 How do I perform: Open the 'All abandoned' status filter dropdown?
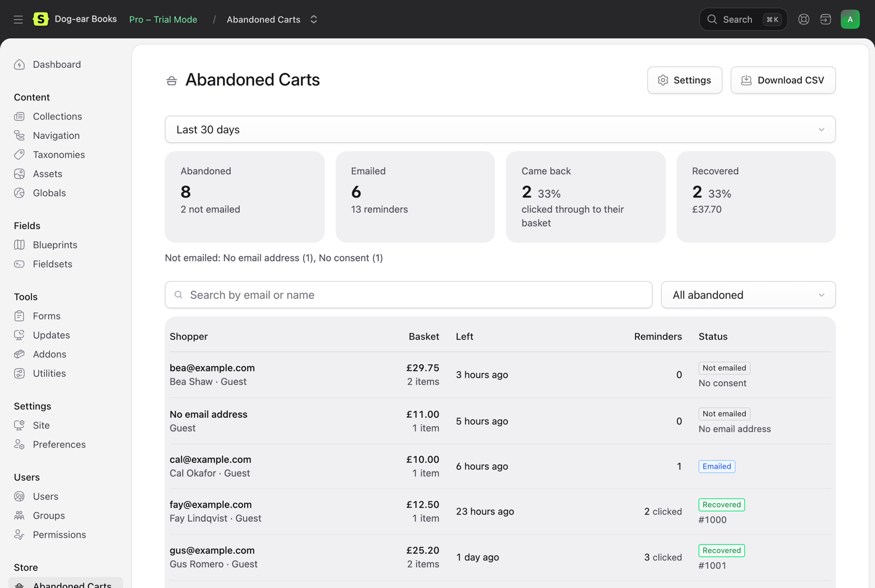pyautogui.click(x=748, y=295)
